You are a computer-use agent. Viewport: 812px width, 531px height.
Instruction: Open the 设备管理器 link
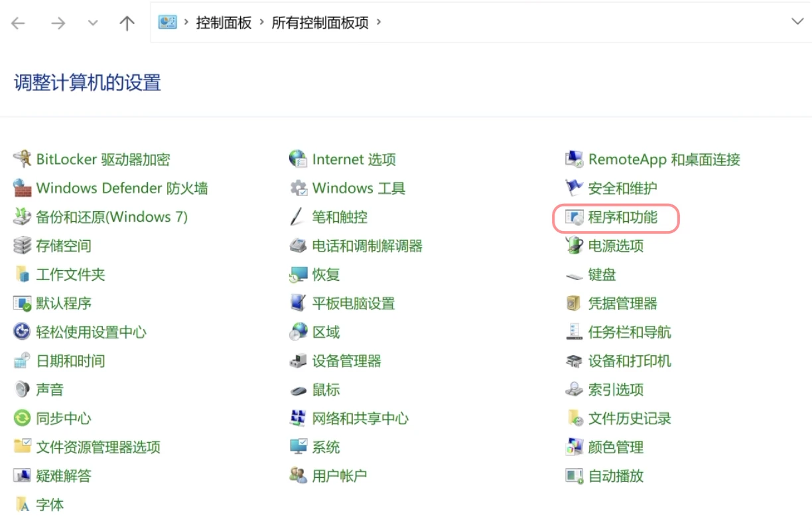[x=347, y=361]
